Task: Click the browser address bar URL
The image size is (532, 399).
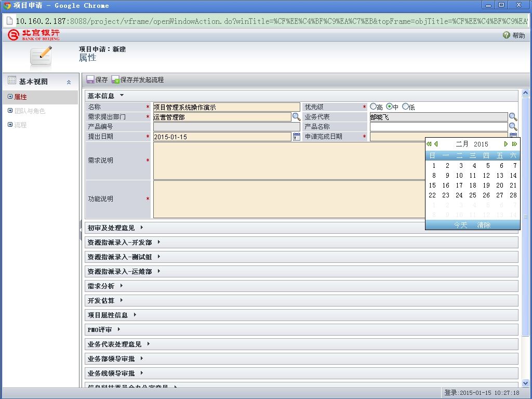Action: point(271,21)
